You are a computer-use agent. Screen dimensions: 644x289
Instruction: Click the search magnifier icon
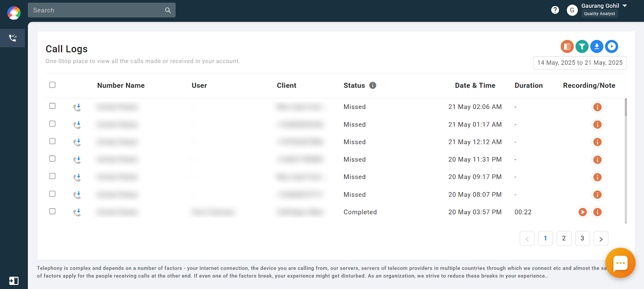(x=168, y=10)
